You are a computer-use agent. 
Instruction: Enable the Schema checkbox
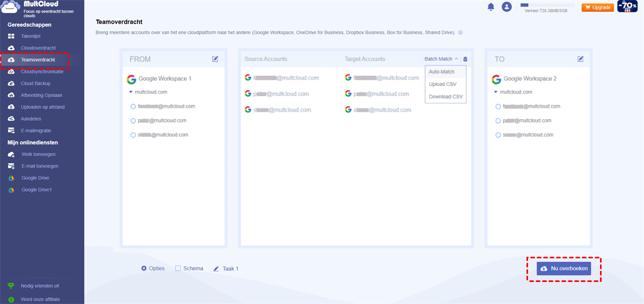tap(178, 269)
